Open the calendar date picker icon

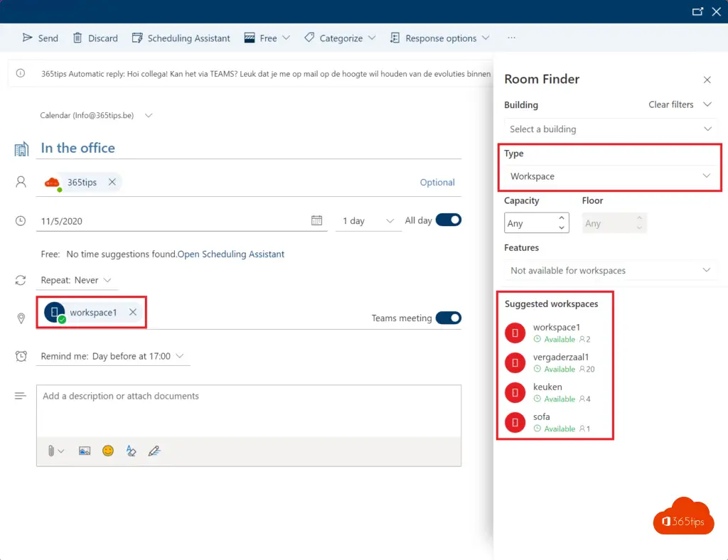pos(317,221)
